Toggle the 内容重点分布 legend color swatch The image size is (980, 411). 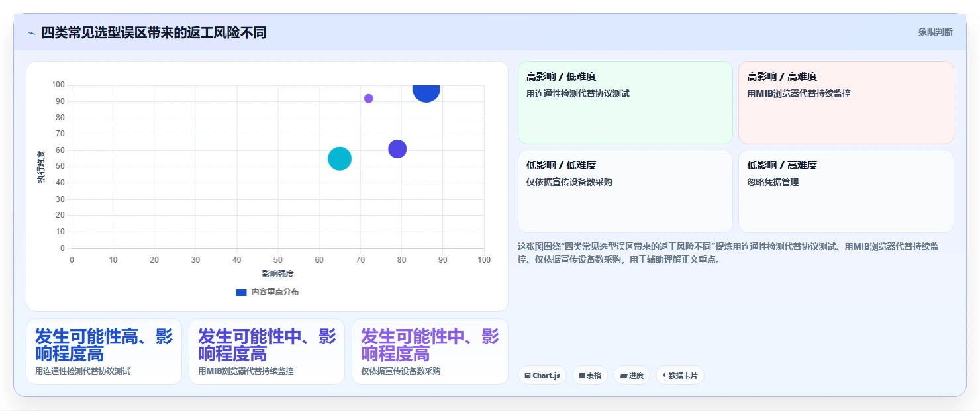click(x=242, y=292)
